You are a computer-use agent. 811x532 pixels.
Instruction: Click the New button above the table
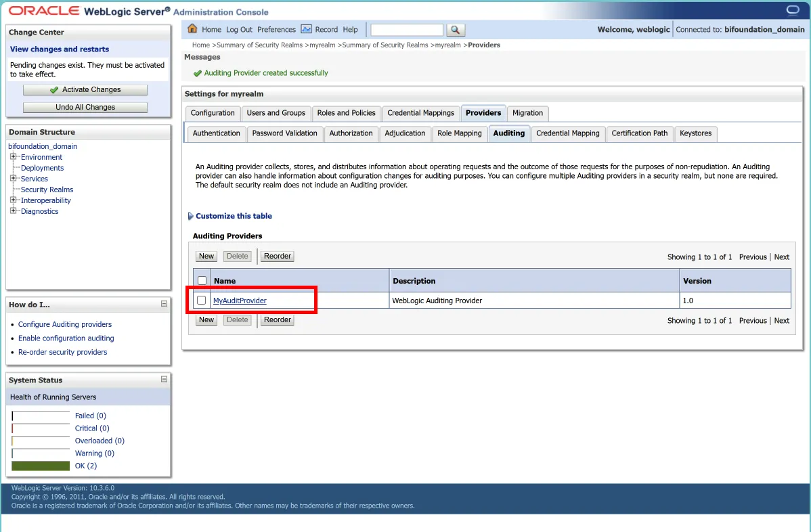point(206,257)
